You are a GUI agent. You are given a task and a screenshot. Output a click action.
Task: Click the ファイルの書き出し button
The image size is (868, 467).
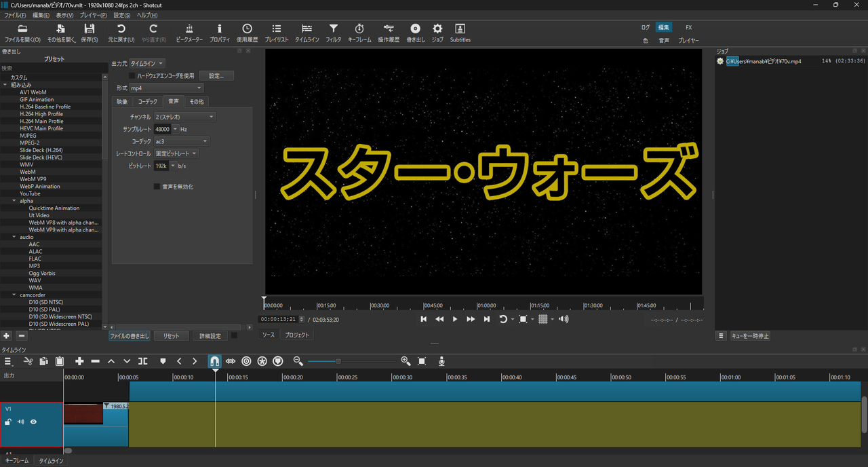point(130,336)
